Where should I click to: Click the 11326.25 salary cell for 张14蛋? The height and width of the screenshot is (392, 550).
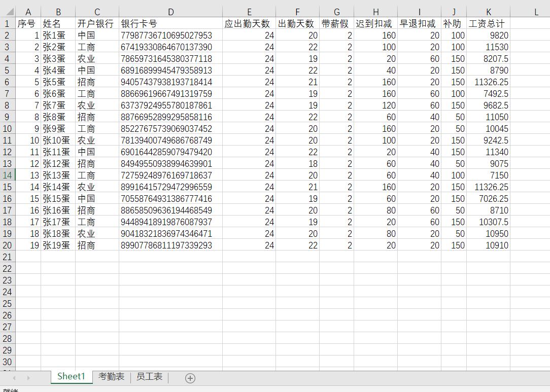pyautogui.click(x=488, y=187)
